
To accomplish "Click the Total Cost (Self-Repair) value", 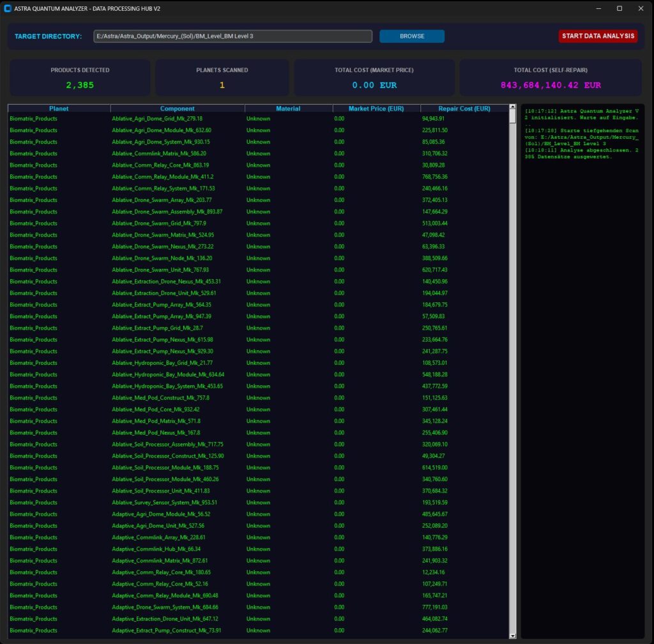I will tap(551, 85).
